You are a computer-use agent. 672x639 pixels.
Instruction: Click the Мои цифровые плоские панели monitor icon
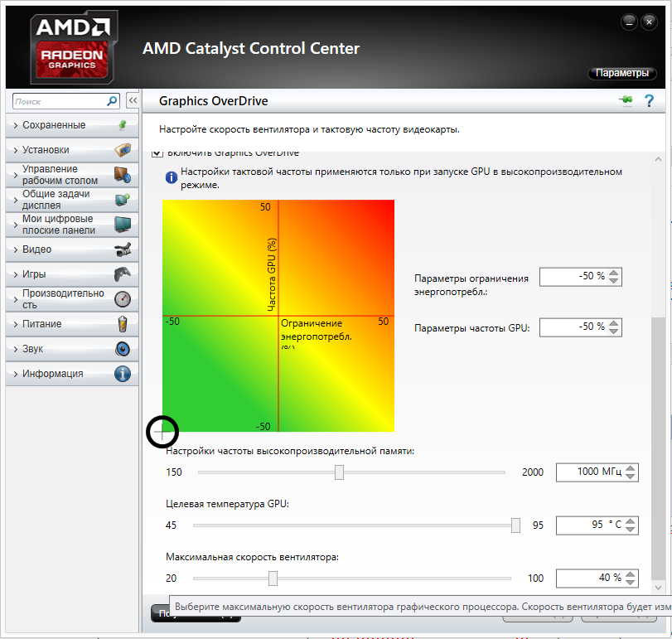click(123, 225)
